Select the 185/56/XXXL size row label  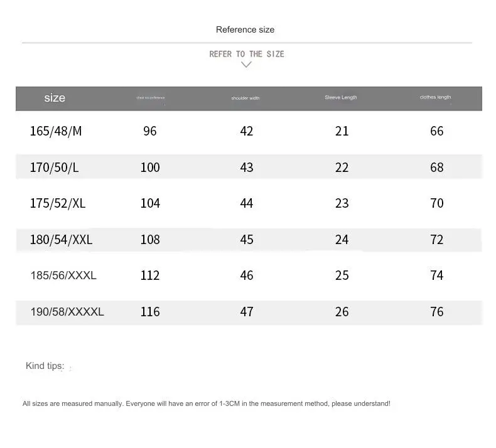[x=63, y=275]
